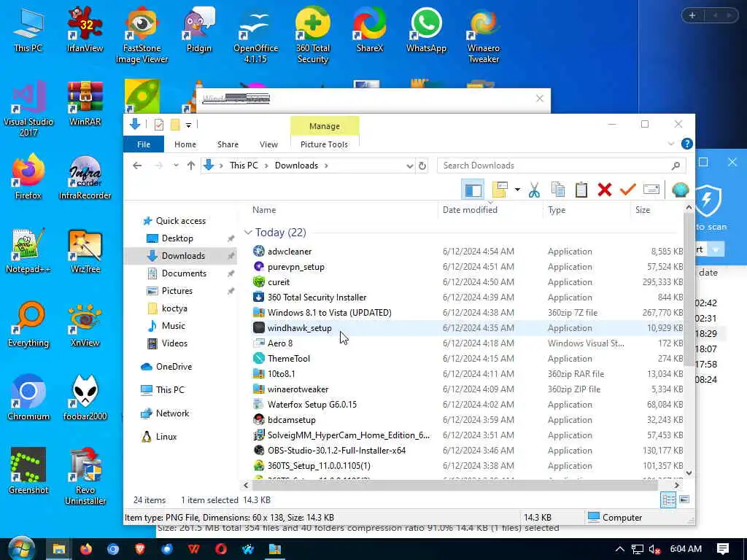Select the adwcleaner file
The width and height of the screenshot is (747, 560).
(289, 252)
